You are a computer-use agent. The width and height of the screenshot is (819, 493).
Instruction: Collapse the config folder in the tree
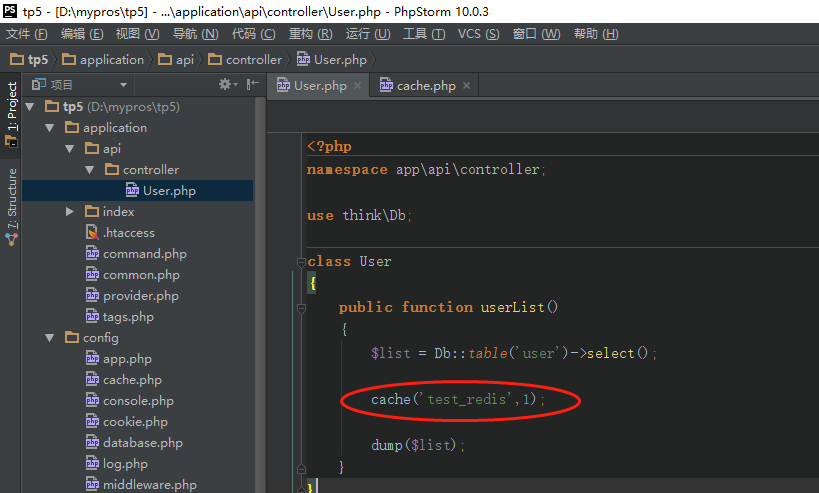point(50,338)
